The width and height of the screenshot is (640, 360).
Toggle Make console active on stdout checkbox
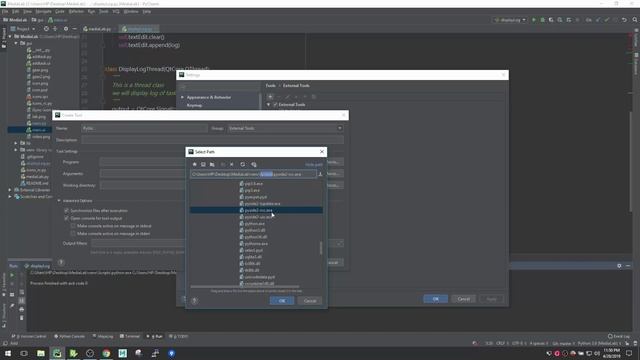pos(73,226)
